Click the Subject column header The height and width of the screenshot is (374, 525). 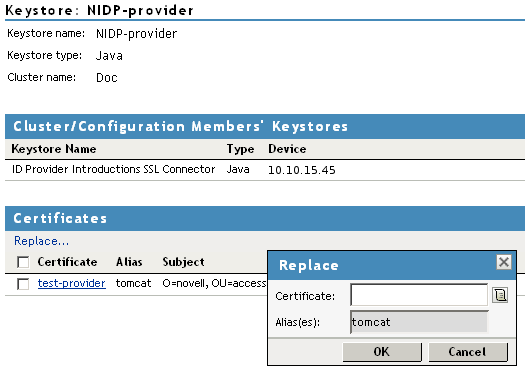[183, 262]
